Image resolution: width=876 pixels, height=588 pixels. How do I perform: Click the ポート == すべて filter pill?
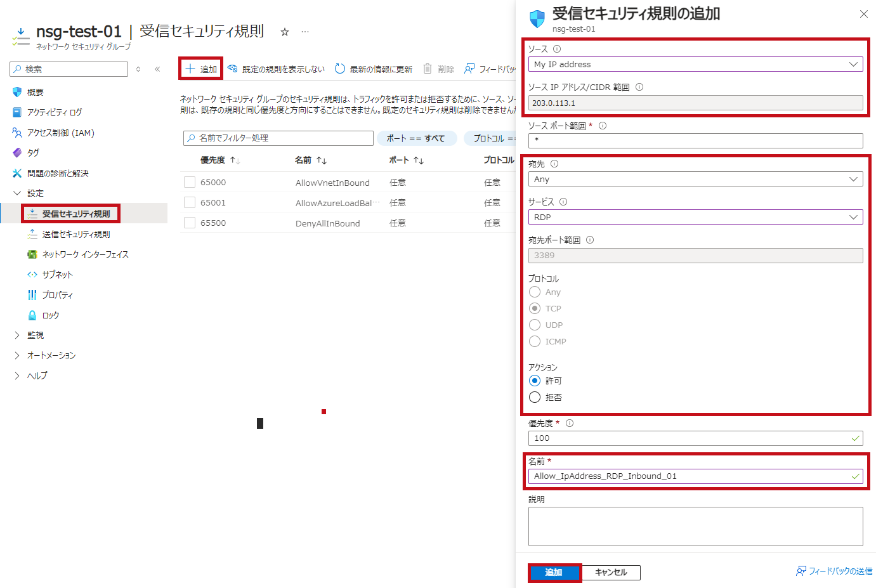pos(416,138)
